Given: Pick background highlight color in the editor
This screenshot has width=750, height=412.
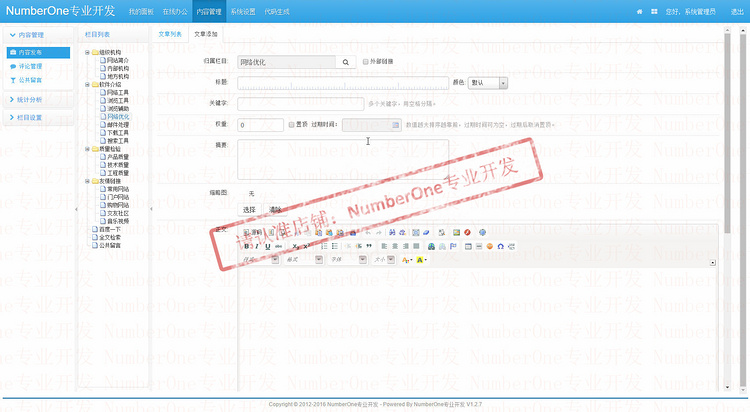Looking at the screenshot, I should pyautogui.click(x=421, y=260).
